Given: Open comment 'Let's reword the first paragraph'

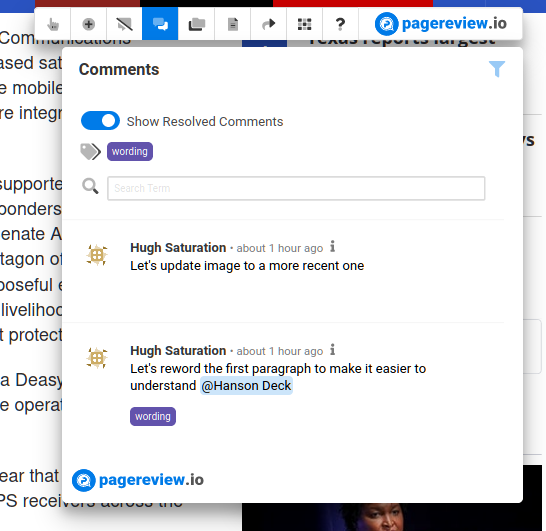Looking at the screenshot, I should point(278,377).
